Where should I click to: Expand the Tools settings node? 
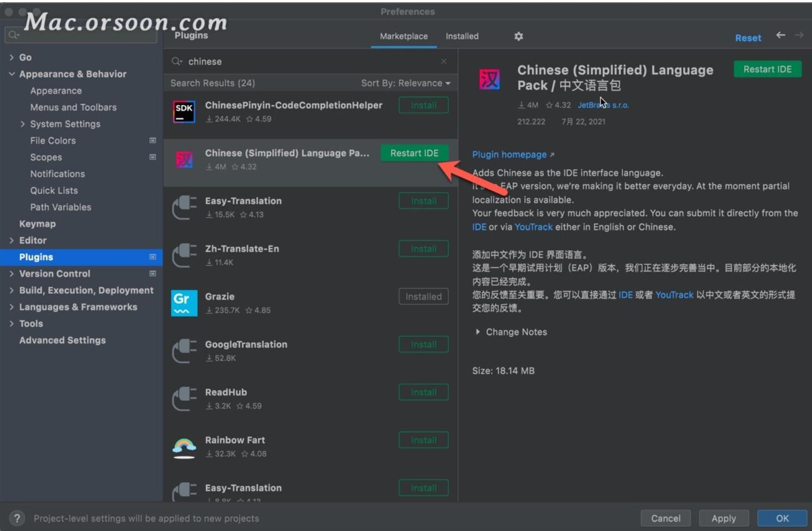pos(11,324)
